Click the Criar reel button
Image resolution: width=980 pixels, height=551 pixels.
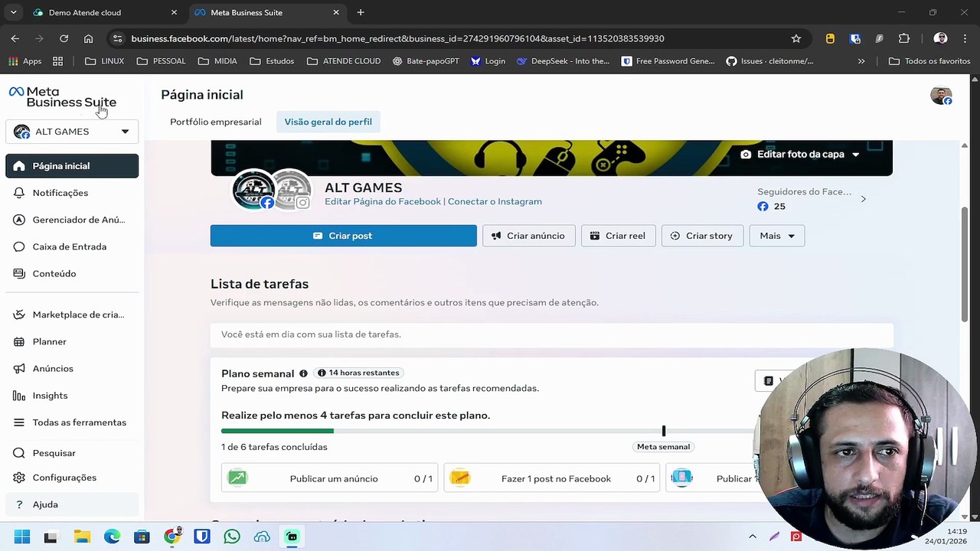click(x=618, y=236)
